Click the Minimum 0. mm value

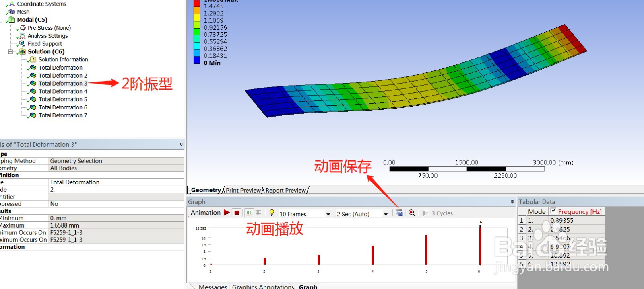[116, 218]
